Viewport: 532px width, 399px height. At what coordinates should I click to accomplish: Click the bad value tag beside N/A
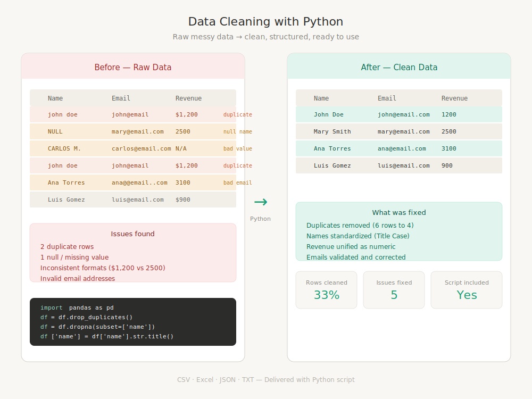click(237, 148)
